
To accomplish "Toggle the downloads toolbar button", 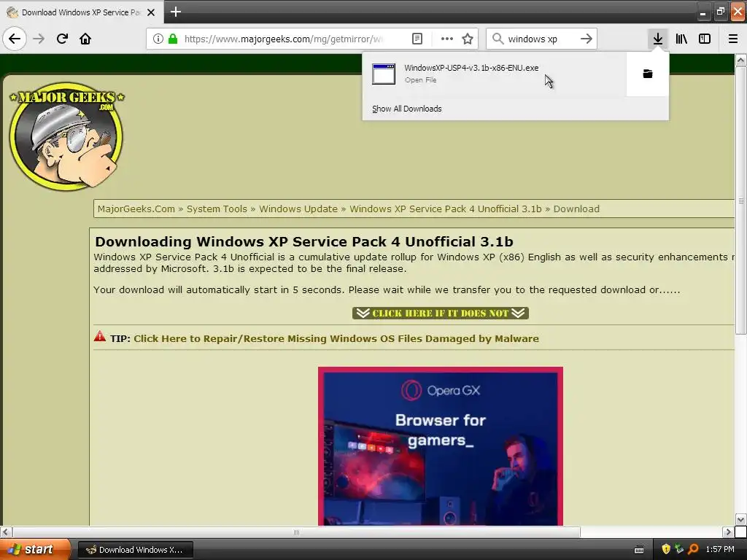I will tap(658, 39).
